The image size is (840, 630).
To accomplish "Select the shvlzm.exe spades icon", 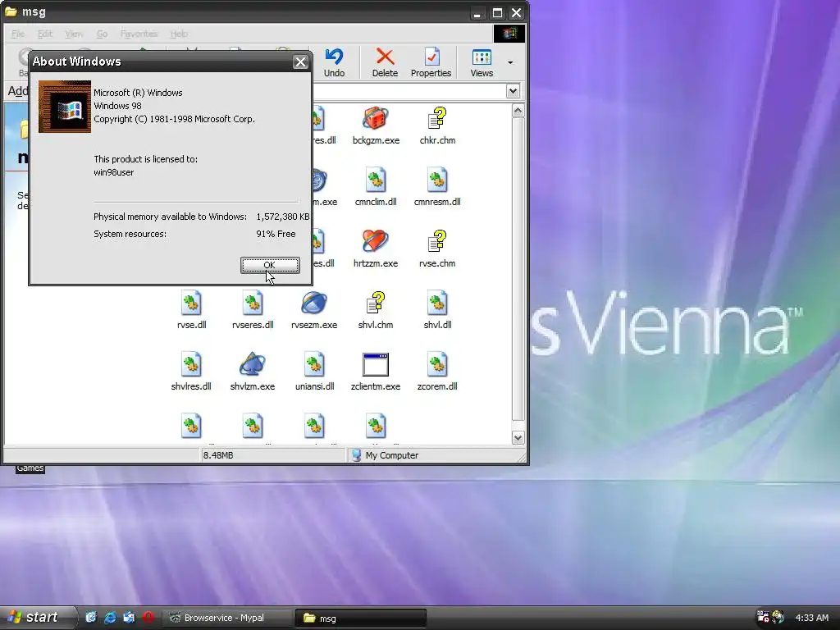I will pyautogui.click(x=253, y=372).
